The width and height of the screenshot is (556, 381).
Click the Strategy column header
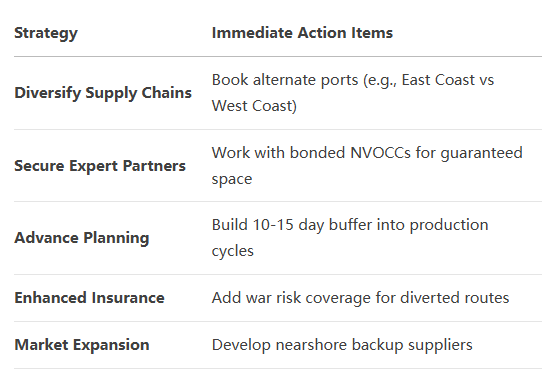pyautogui.click(x=46, y=33)
